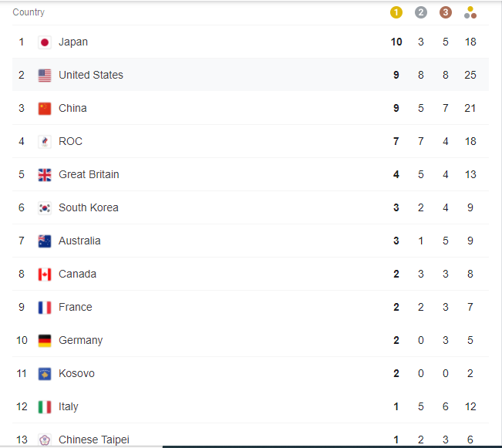
Task: Click the bronze medal column icon
Action: coord(445,12)
